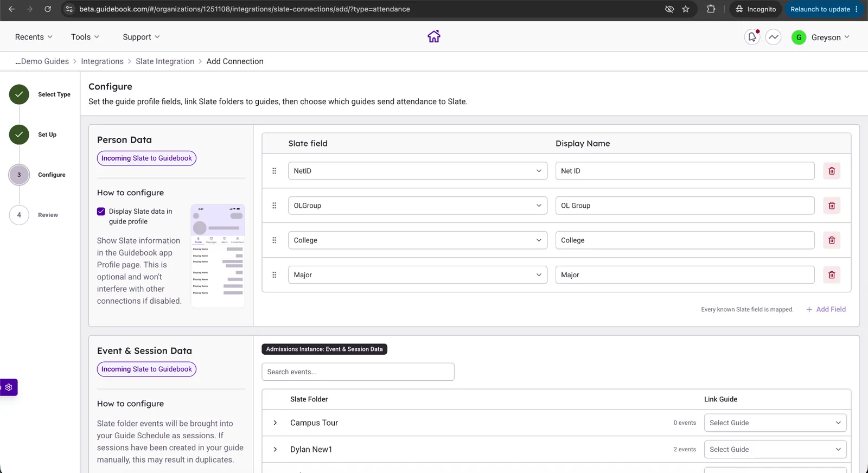Delete the Major field row

click(832, 275)
